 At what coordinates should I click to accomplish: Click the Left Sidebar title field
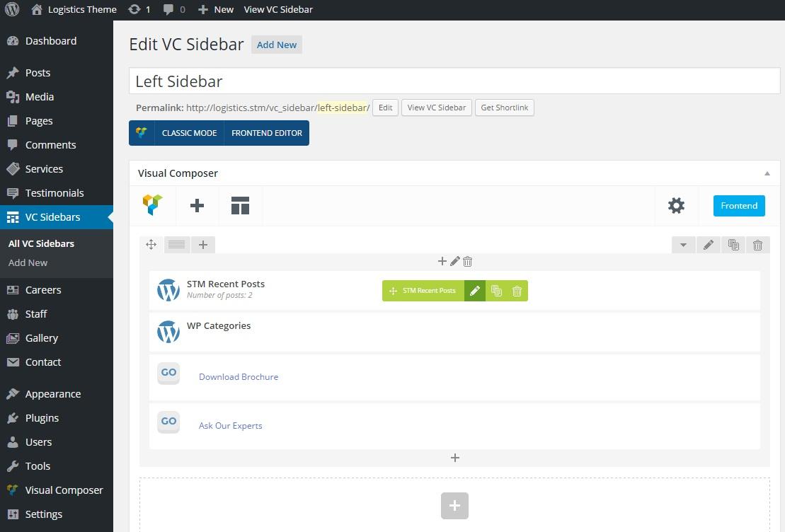[x=454, y=81]
